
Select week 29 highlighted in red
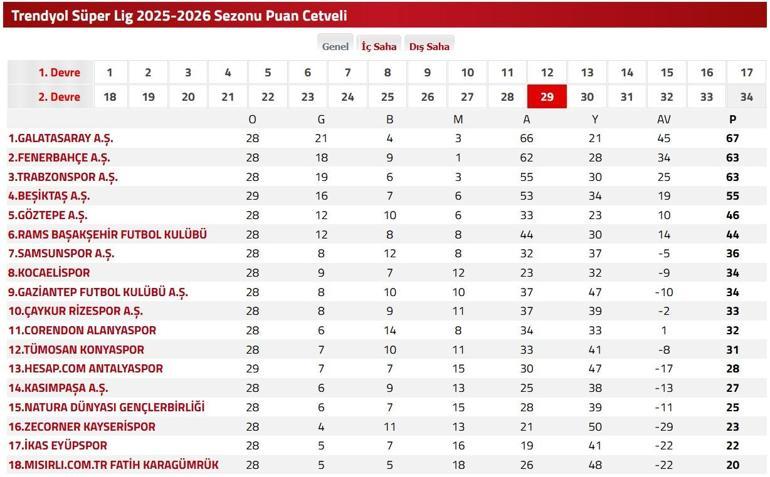tap(546, 96)
